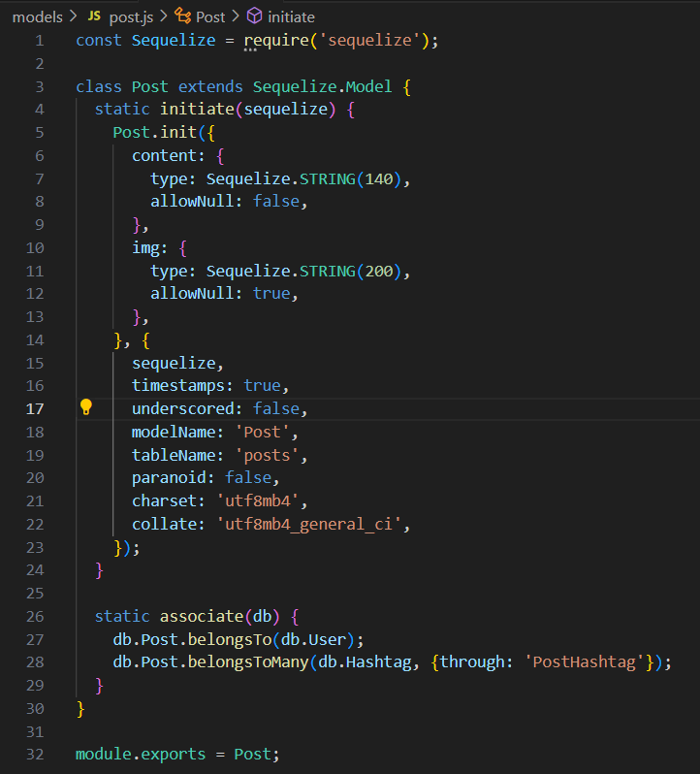Click the value '200' on line 11
The image size is (700, 774).
click(379, 271)
